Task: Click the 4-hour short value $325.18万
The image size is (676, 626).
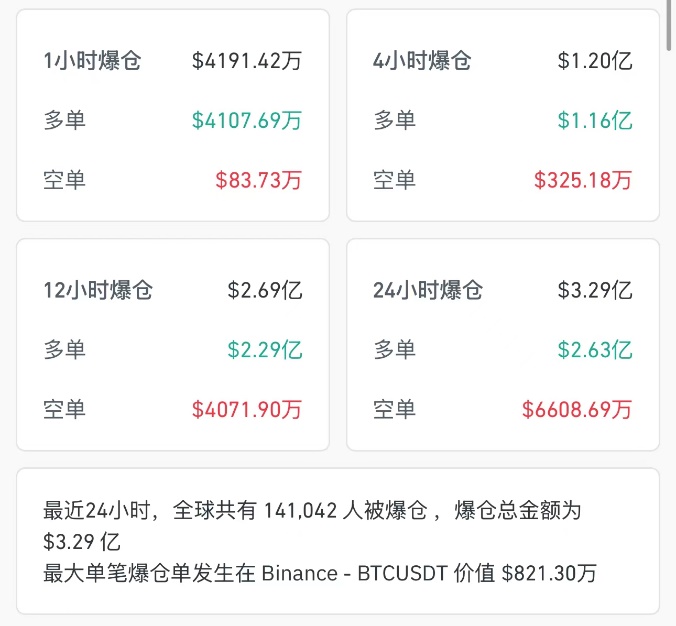Action: 582,180
